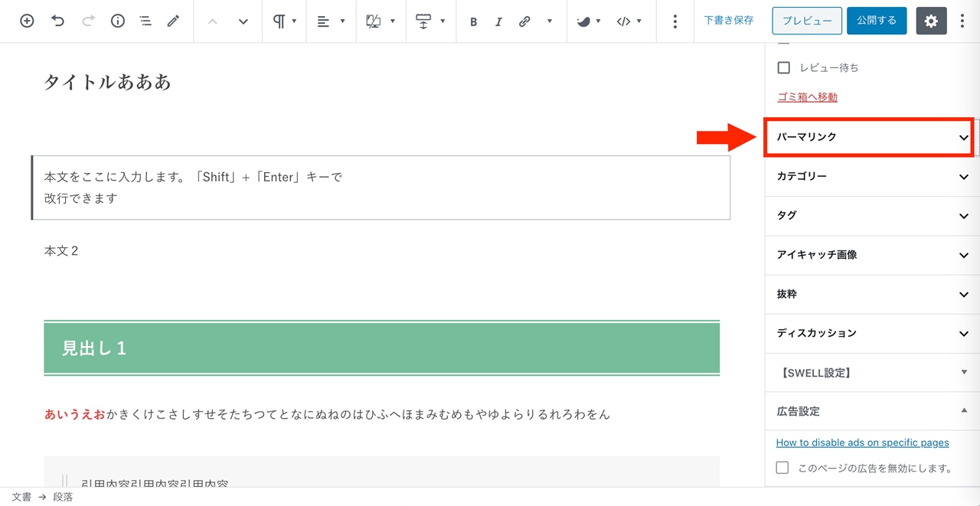The width and height of the screenshot is (980, 506).
Task: Open the How to disable ads link
Action: point(862,442)
